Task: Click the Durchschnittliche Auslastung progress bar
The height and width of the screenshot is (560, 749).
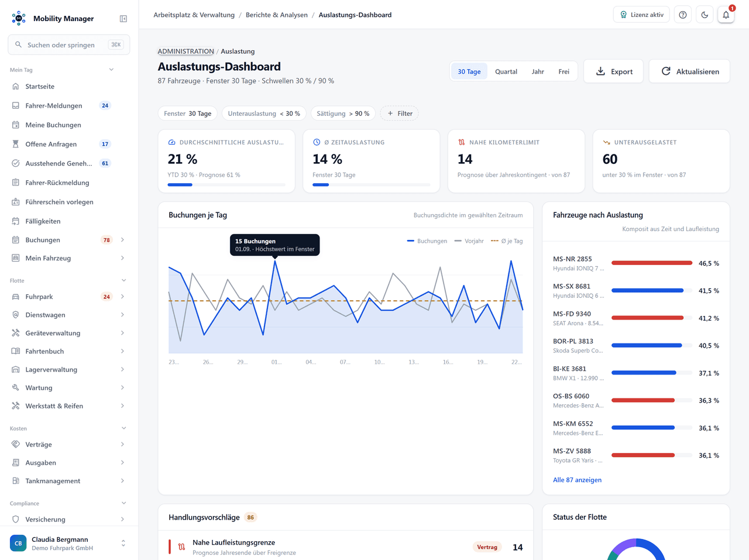Action: 226,185
